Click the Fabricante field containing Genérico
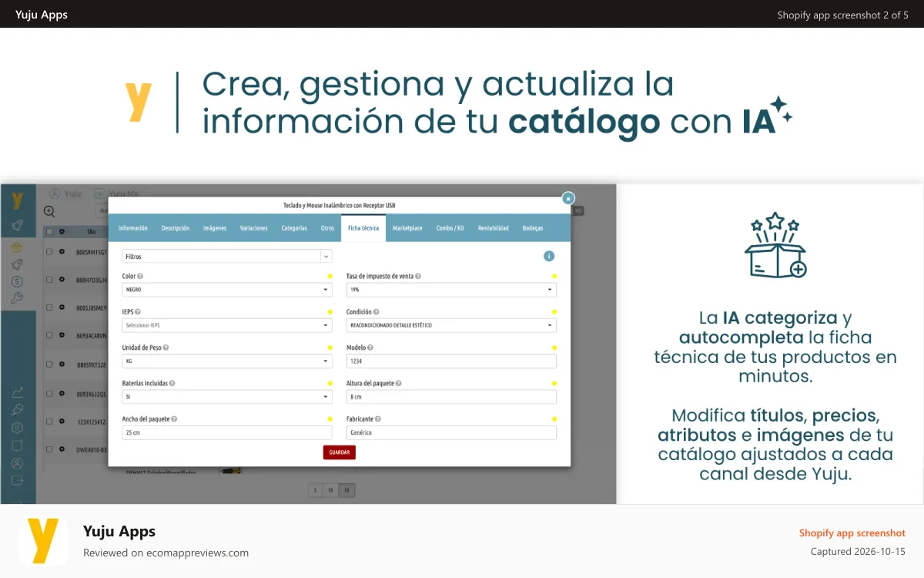This screenshot has width=924, height=578. click(451, 432)
